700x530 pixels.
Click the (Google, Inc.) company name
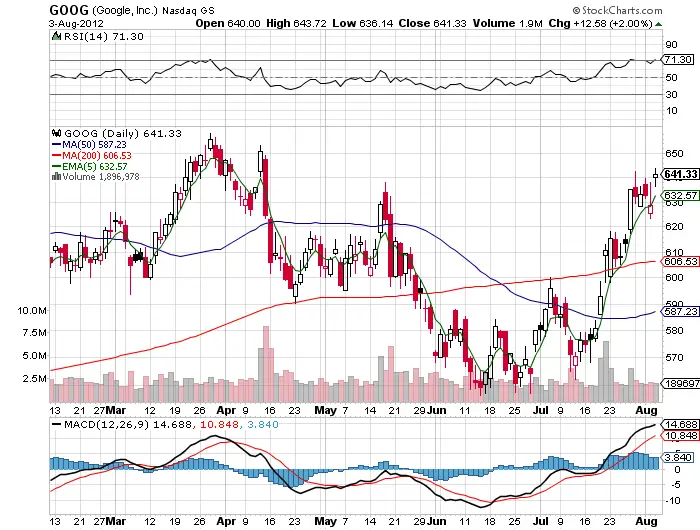click(125, 10)
